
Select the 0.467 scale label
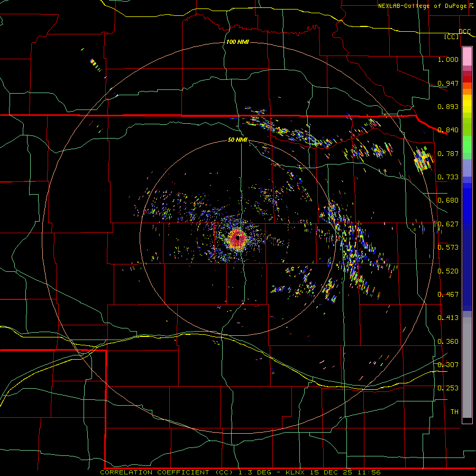[448, 295]
